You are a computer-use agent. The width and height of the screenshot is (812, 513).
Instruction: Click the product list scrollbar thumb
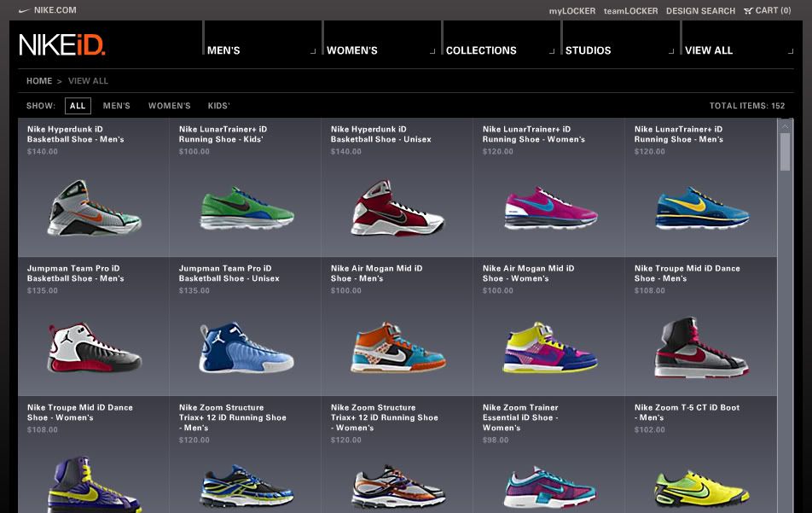785,152
